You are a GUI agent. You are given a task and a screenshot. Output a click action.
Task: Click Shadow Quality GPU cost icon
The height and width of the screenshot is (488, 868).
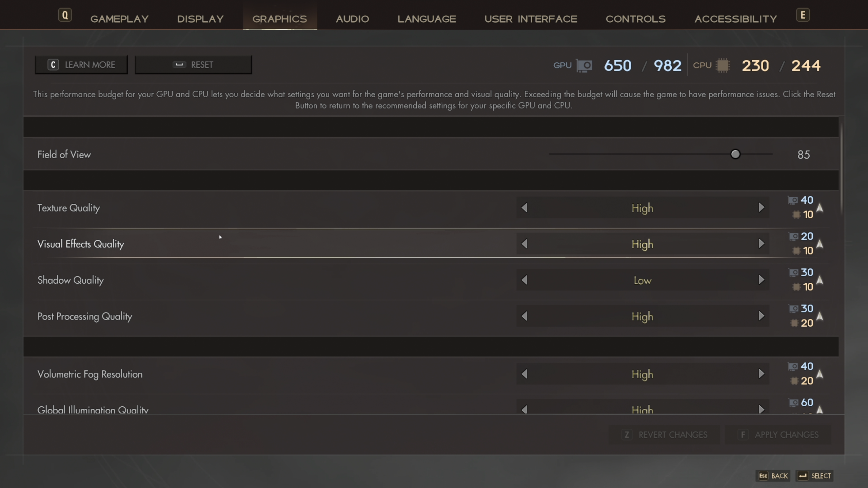coord(793,272)
